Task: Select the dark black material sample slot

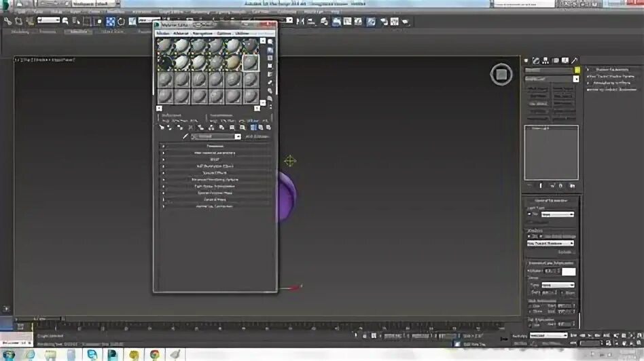Action: [x=166, y=62]
